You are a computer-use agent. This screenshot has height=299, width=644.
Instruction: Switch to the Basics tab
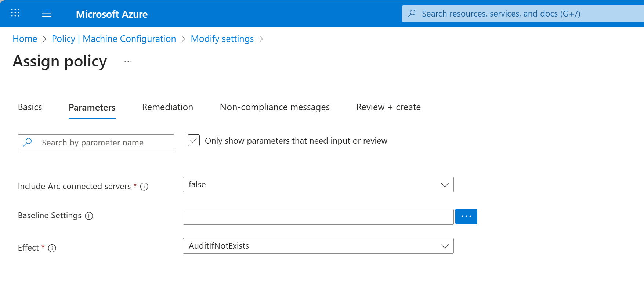(x=30, y=107)
